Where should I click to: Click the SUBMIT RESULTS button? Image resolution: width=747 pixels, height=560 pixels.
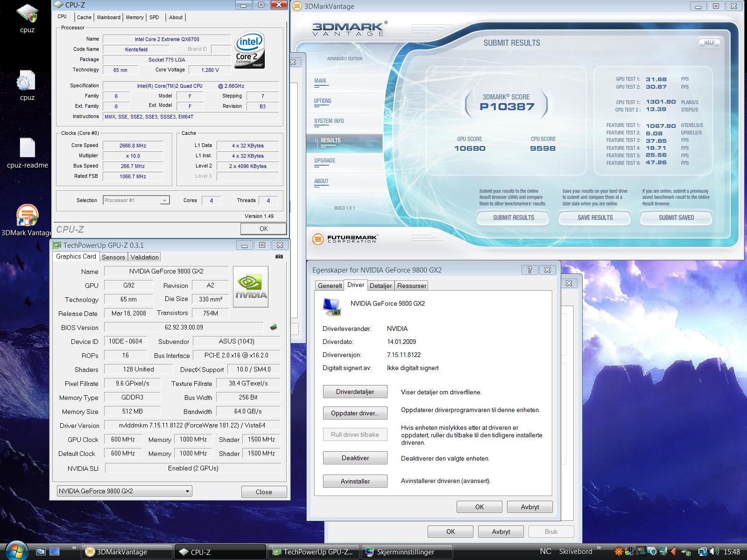point(513,217)
